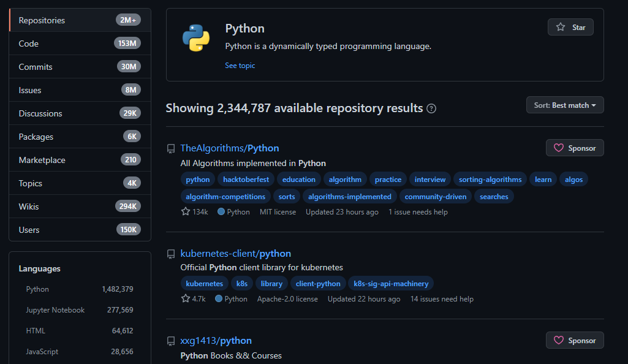
Task: Click 'Apache-2.0 license' text
Action: [x=287, y=298]
